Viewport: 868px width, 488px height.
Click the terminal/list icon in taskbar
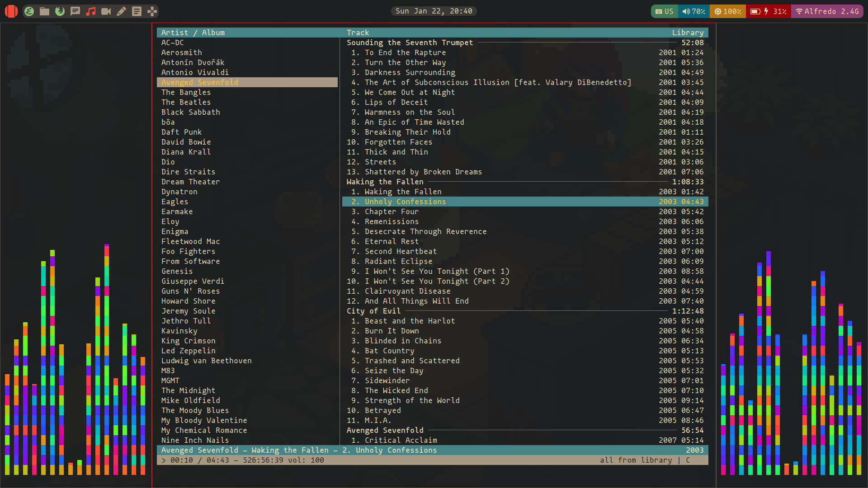coord(137,11)
